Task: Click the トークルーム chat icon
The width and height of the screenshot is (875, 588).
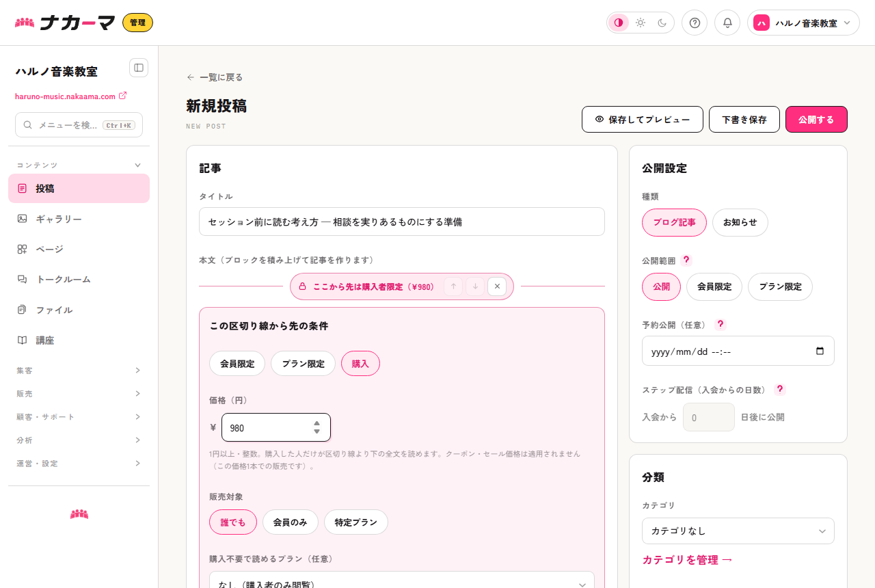Action: pos(23,279)
